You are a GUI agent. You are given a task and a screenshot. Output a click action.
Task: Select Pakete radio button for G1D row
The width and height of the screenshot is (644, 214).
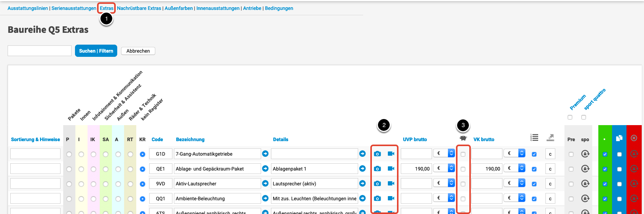pyautogui.click(x=69, y=154)
